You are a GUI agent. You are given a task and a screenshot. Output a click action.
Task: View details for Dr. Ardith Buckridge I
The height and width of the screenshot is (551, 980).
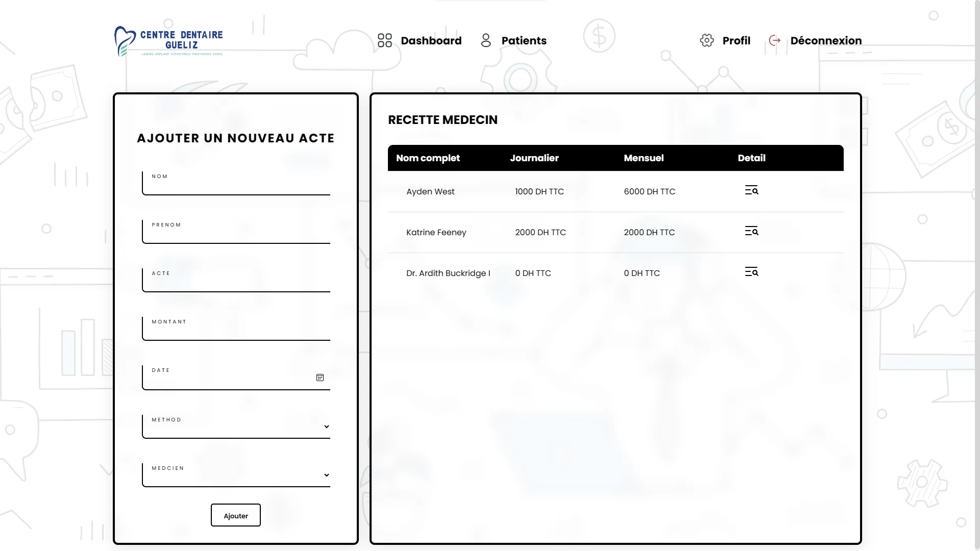tap(751, 272)
